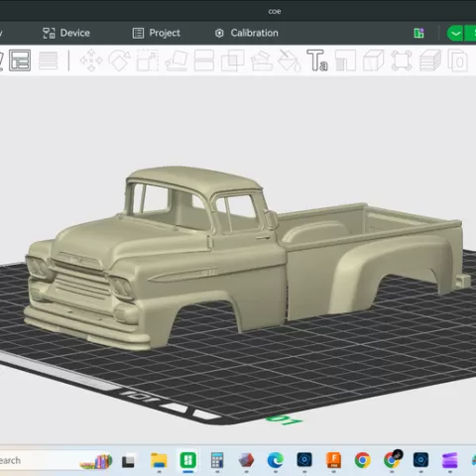Screen dimensions: 476x476
Task: Select the Cut tool
Action: [x=204, y=60]
